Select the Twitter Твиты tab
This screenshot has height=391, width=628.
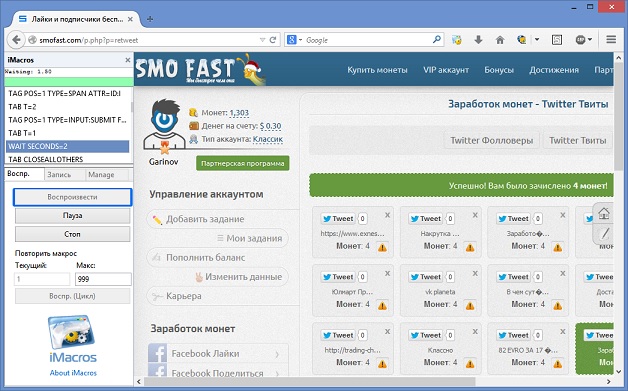click(x=578, y=141)
